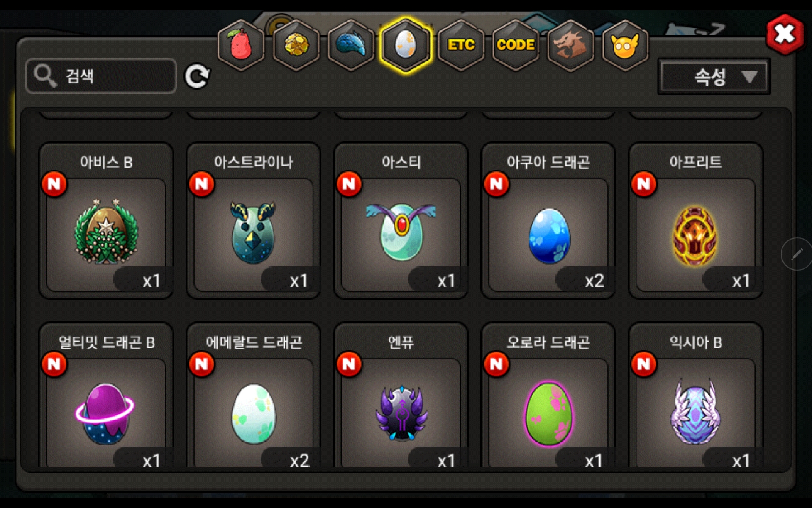This screenshot has height=508, width=812.
Task: Select the 아스트라이나 owl egg
Action: [x=253, y=221]
